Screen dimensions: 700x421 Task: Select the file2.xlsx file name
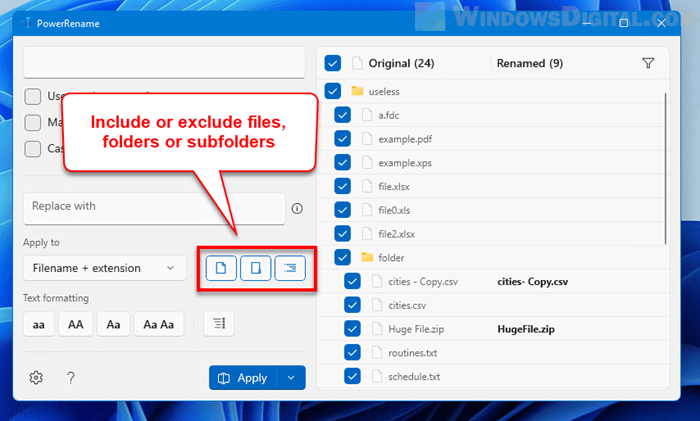pyautogui.click(x=397, y=234)
